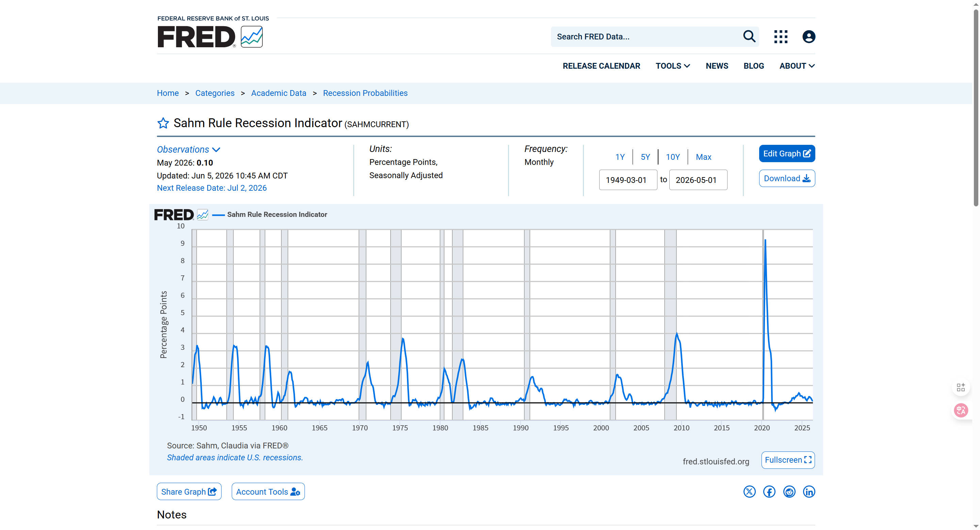Open the ABOUT dropdown menu
Viewport: 980px width, 530px height.
point(797,66)
